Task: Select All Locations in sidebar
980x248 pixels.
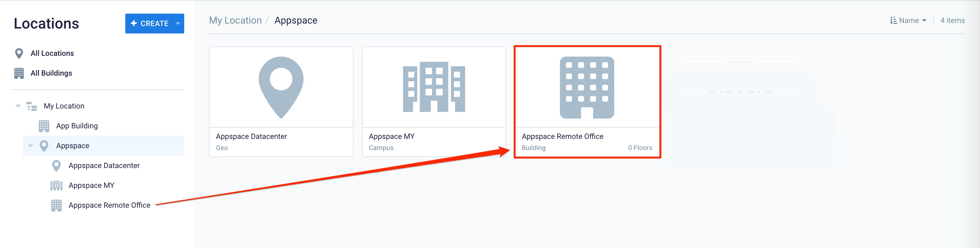Action: pos(52,54)
